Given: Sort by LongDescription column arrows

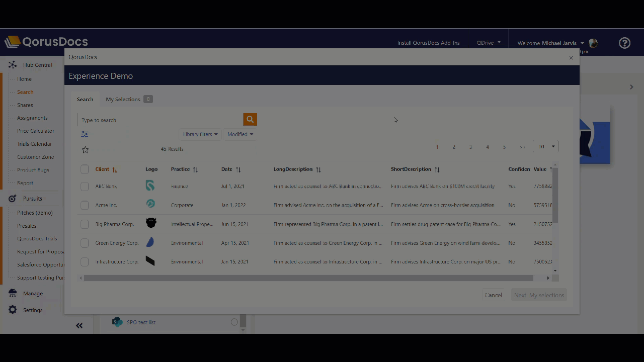Looking at the screenshot, I should [318, 170].
